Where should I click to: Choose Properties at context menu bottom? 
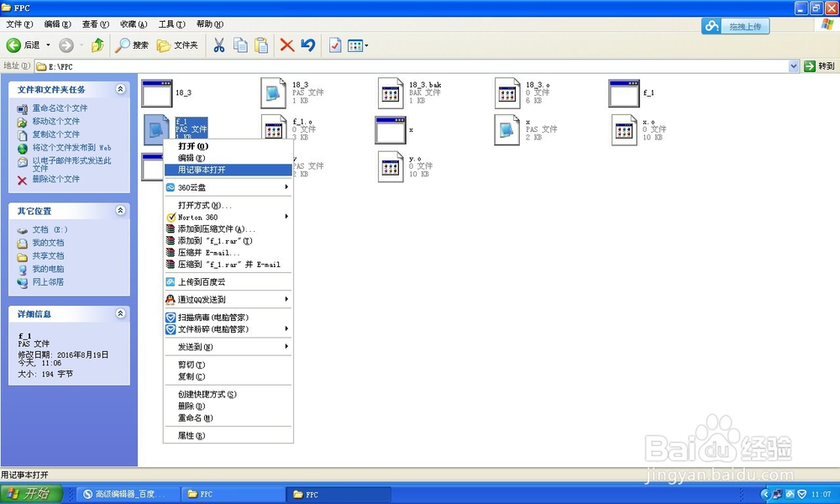coord(228,435)
